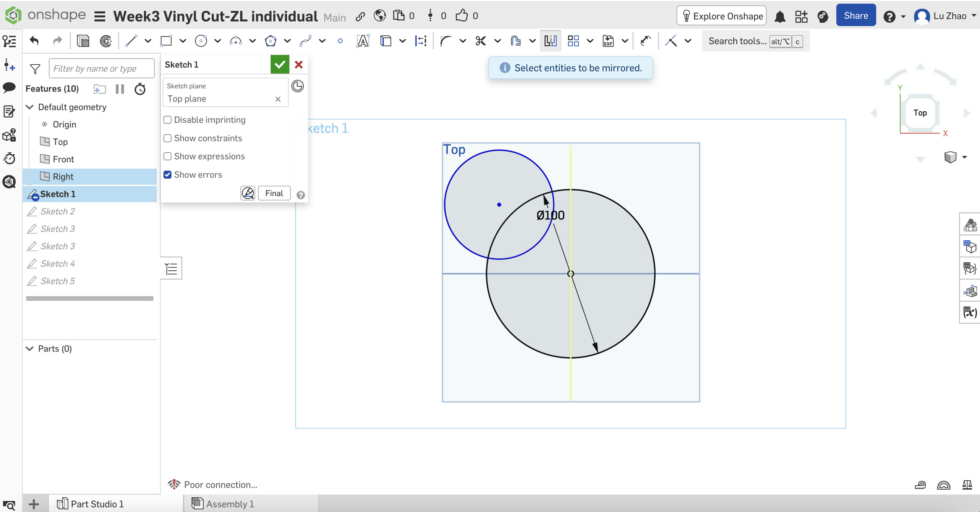Uncheck Show errors checkbox
Screen dimensions: 980x512
[168, 175]
